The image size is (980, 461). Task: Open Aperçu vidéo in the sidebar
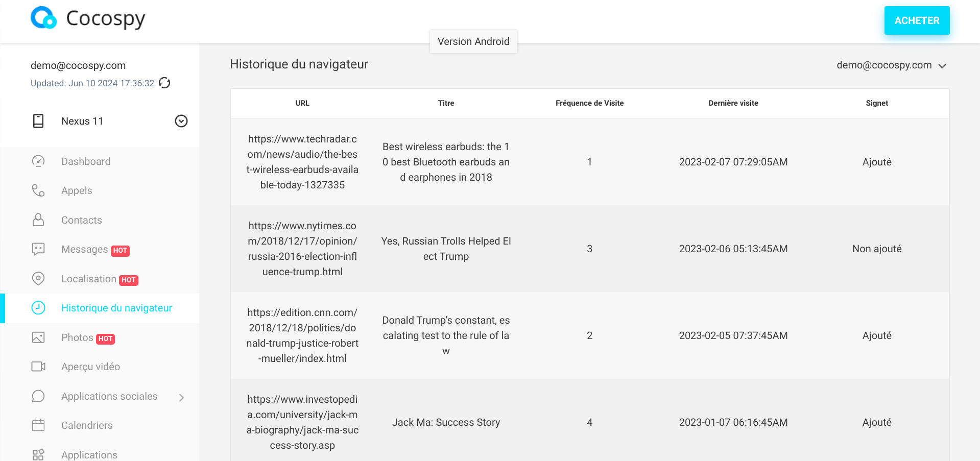90,367
